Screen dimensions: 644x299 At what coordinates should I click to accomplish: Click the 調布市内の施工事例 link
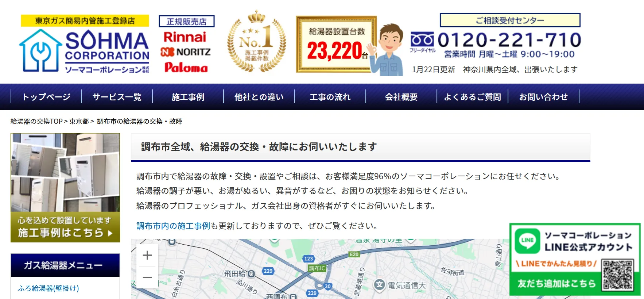[173, 226]
